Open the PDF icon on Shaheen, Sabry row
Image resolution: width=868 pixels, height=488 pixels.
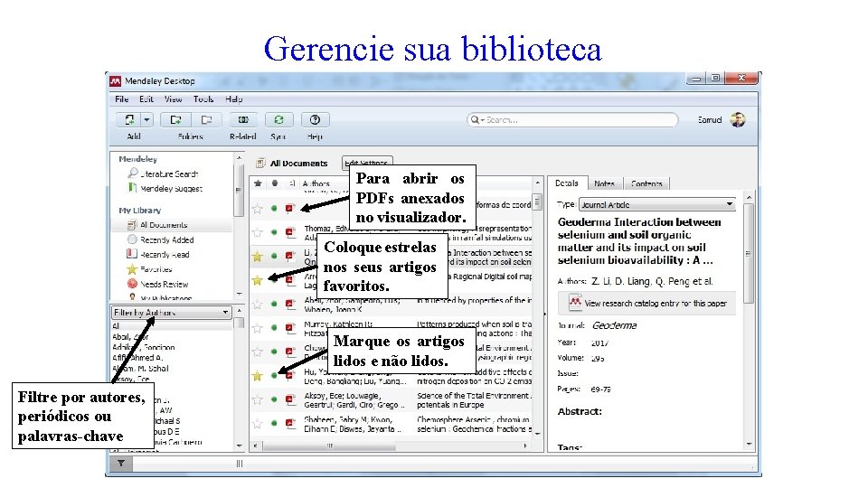point(290,423)
